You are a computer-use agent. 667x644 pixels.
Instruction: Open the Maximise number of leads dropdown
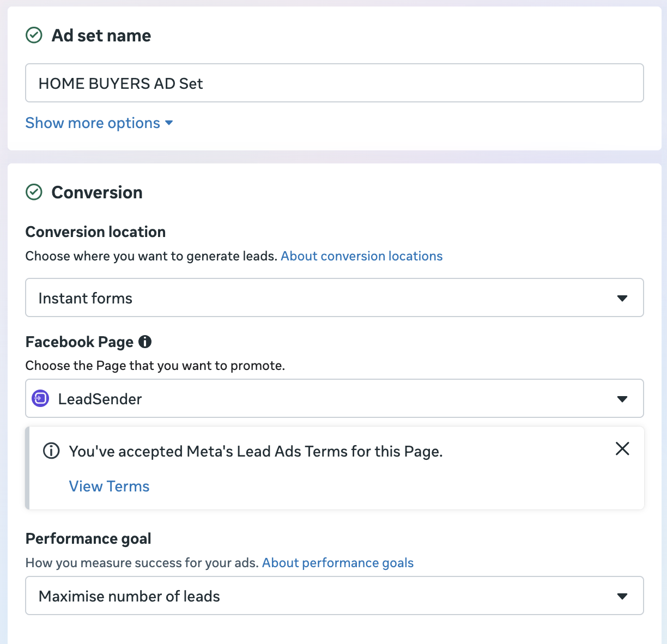[335, 596]
